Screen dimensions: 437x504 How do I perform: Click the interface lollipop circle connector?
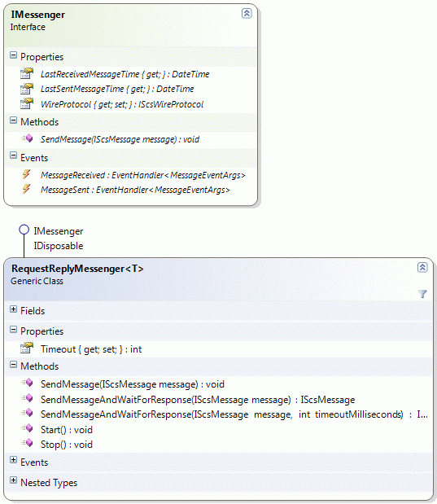[x=24, y=230]
